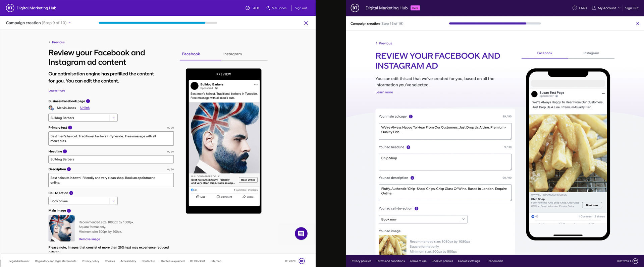Switch to Instagram tab in left panel
The width and height of the screenshot is (644, 267).
tap(232, 54)
